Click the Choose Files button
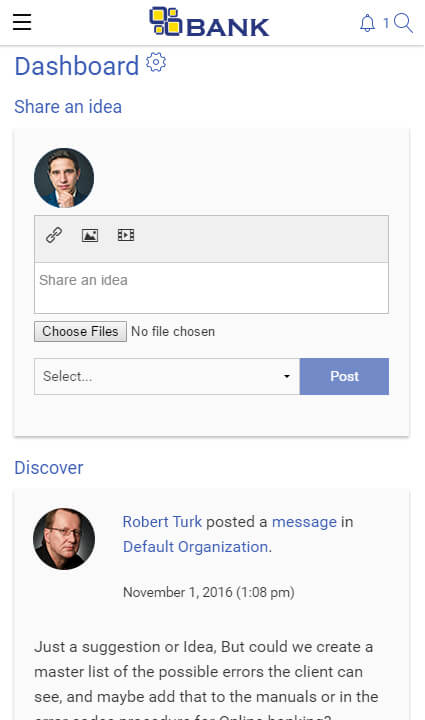 [80, 332]
